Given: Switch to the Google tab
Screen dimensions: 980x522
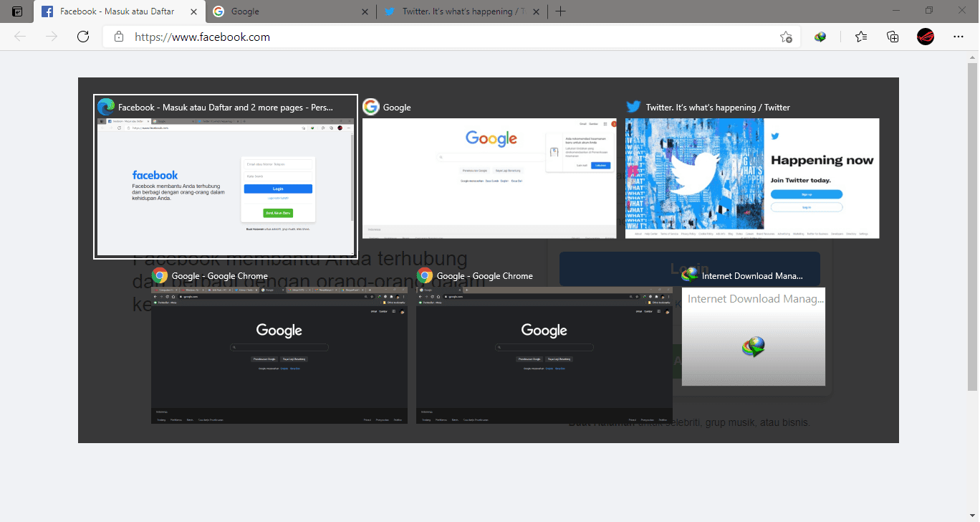Looking at the screenshot, I should point(287,11).
